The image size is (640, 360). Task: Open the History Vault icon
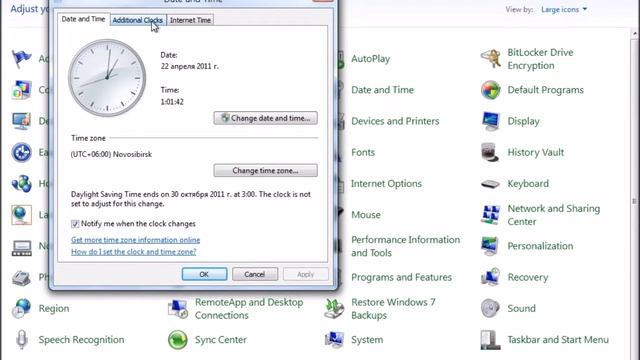(491, 152)
